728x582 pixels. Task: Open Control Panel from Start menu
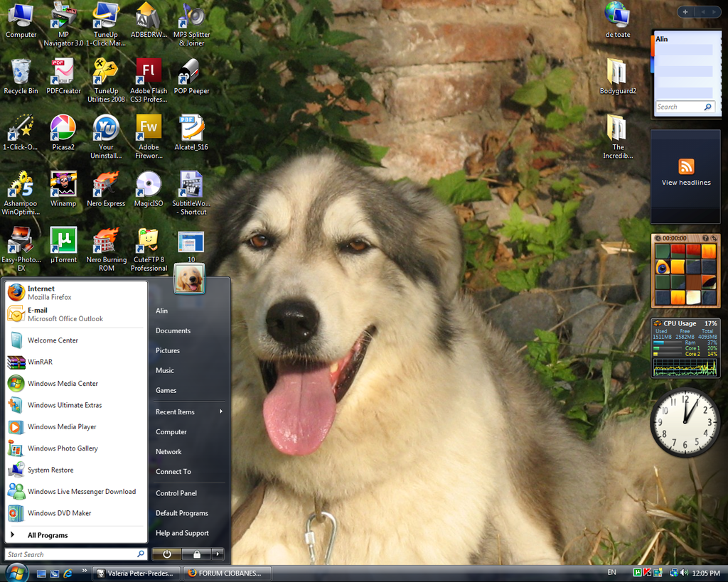(176, 493)
